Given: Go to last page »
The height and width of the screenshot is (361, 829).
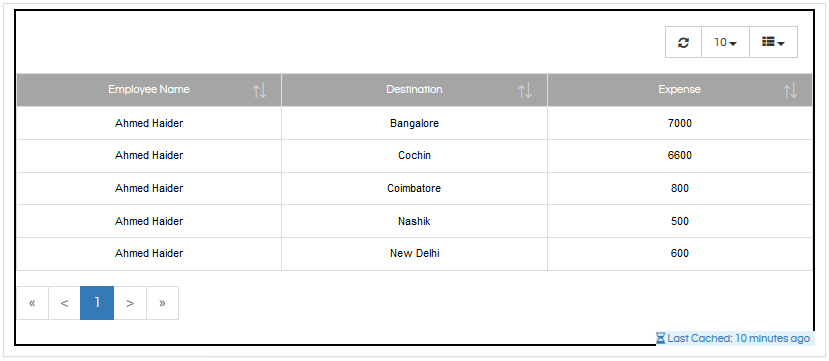Looking at the screenshot, I should click(x=162, y=303).
